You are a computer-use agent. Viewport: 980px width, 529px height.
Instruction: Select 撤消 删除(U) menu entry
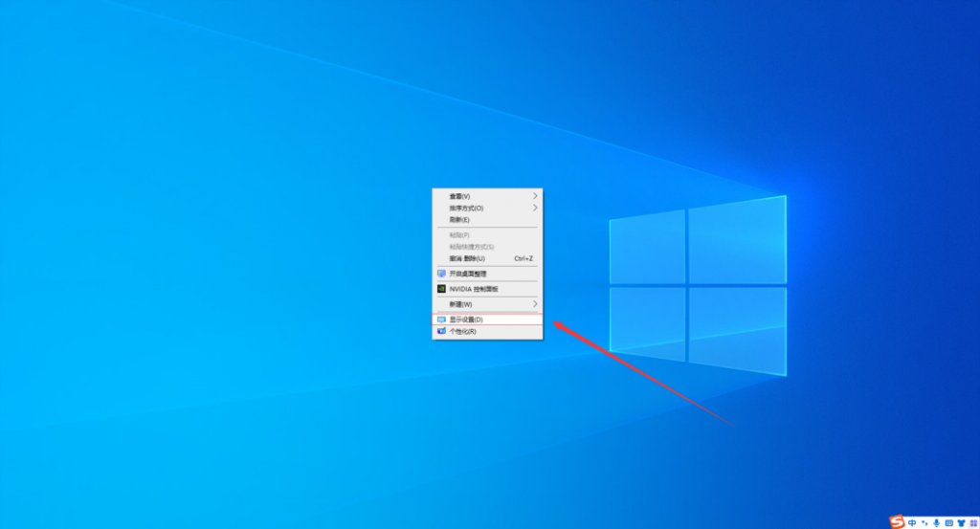(487, 258)
